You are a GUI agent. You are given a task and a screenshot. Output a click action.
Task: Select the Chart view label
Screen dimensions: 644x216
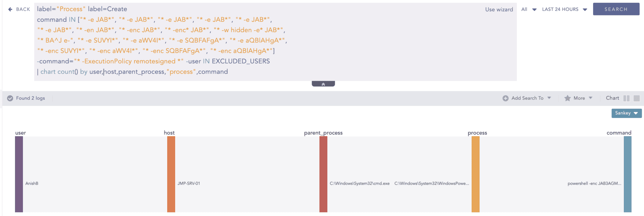(612, 98)
